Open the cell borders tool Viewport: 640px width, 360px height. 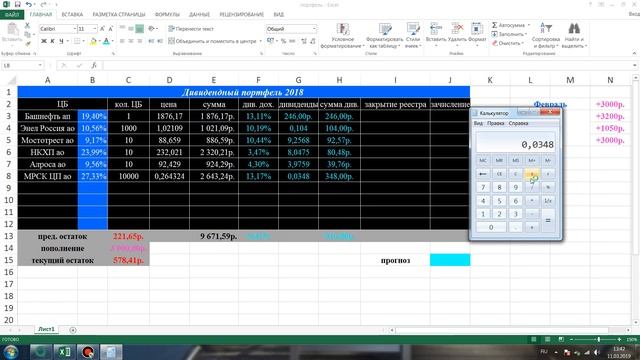tap(77, 41)
